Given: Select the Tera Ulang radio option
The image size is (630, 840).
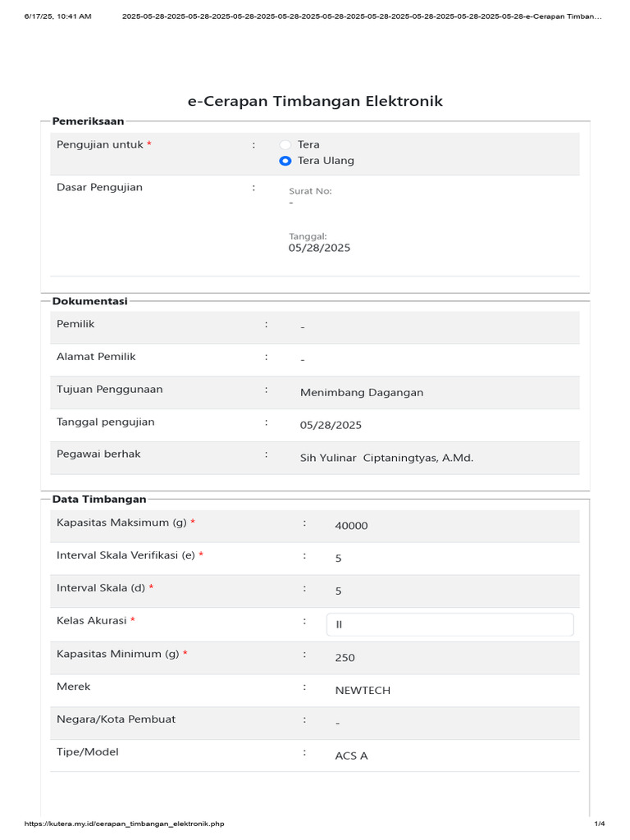Looking at the screenshot, I should coord(285,161).
